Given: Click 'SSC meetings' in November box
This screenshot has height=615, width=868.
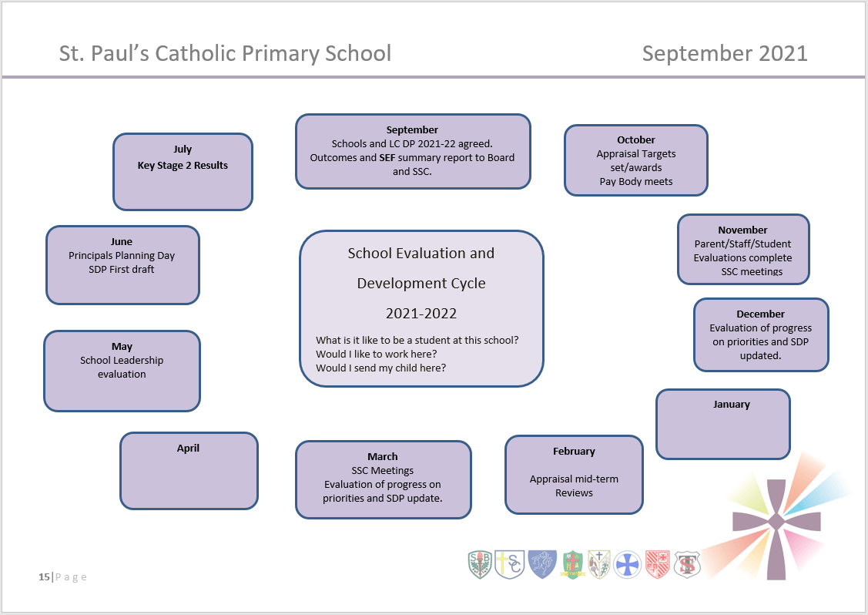Looking at the screenshot, I should coord(752,271).
